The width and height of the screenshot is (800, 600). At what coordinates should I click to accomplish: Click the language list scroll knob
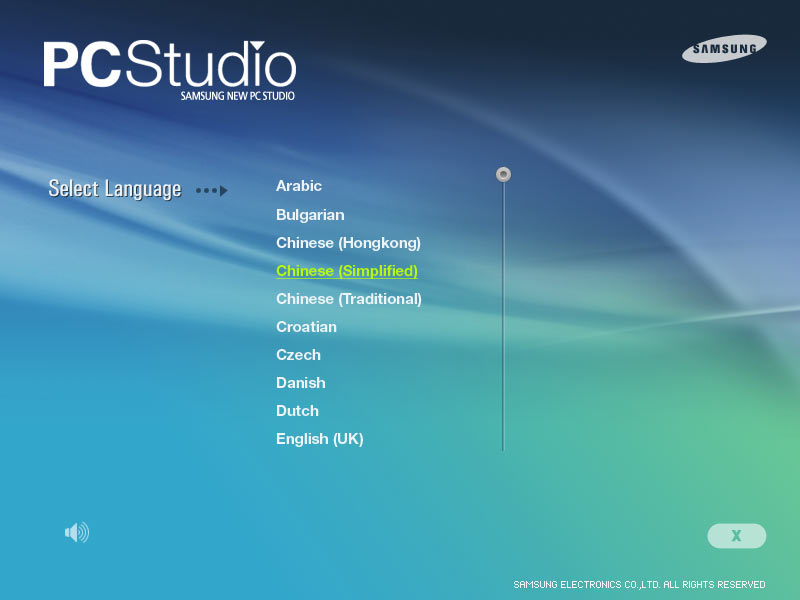(x=503, y=174)
